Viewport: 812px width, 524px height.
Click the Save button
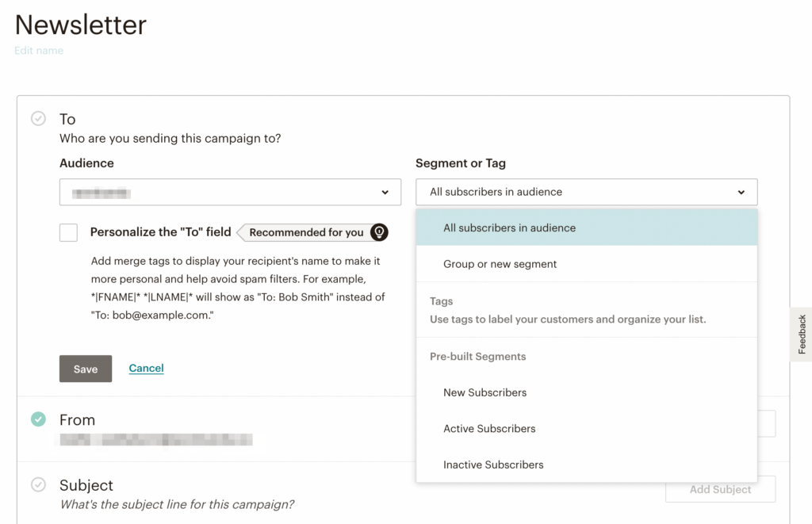pyautogui.click(x=85, y=368)
